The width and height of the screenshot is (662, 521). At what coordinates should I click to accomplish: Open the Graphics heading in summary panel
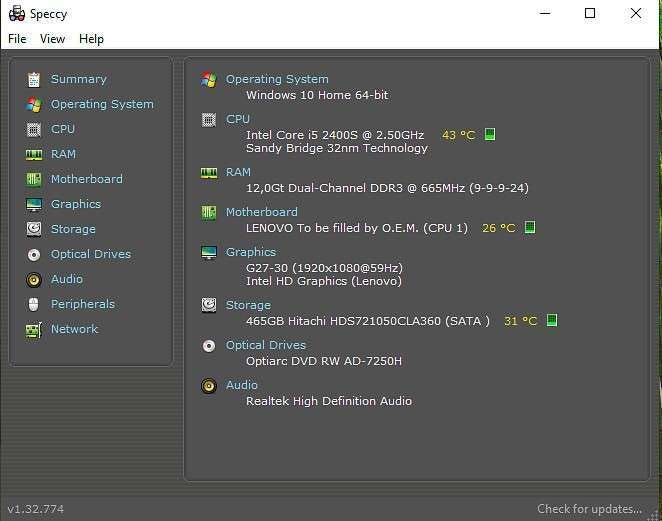[251, 252]
